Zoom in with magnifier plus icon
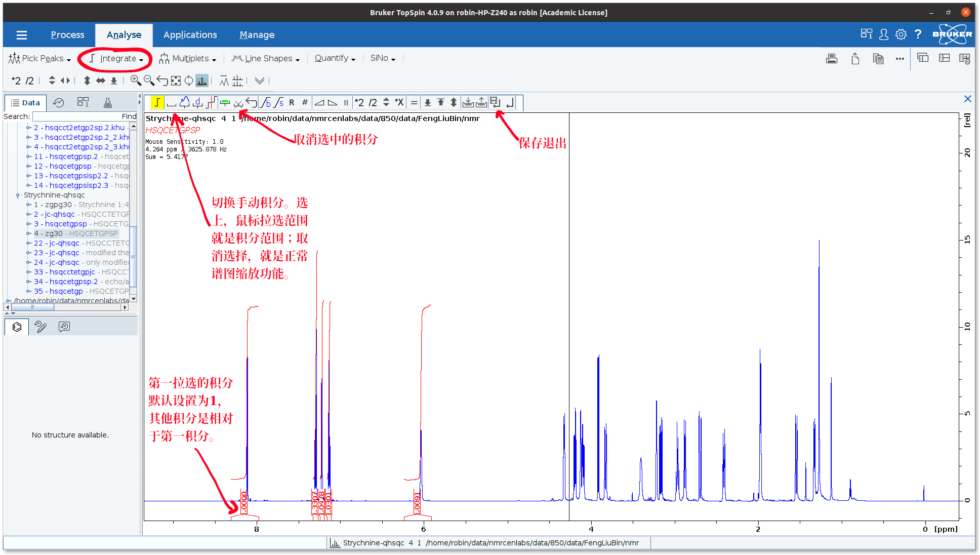The image size is (980, 555). click(135, 81)
